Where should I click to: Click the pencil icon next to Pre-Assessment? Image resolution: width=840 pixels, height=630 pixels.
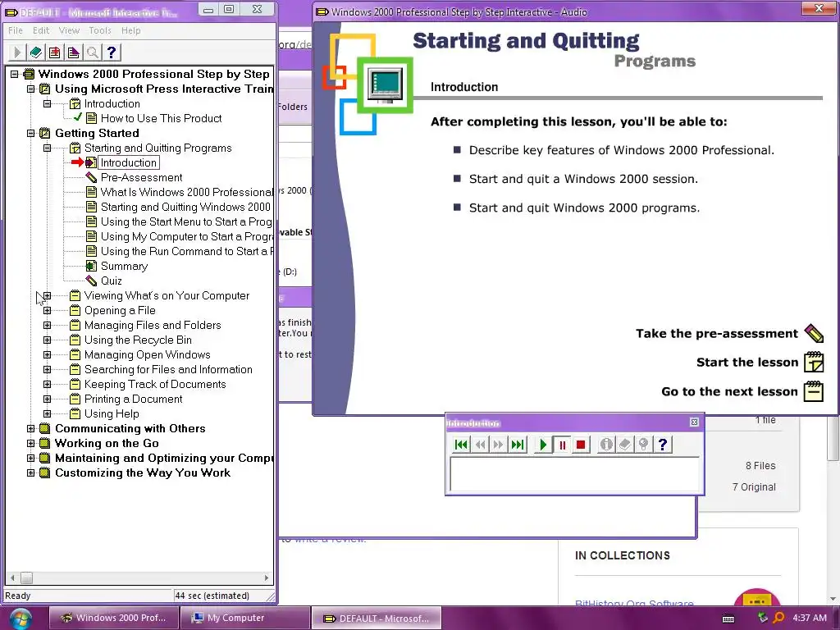point(92,177)
